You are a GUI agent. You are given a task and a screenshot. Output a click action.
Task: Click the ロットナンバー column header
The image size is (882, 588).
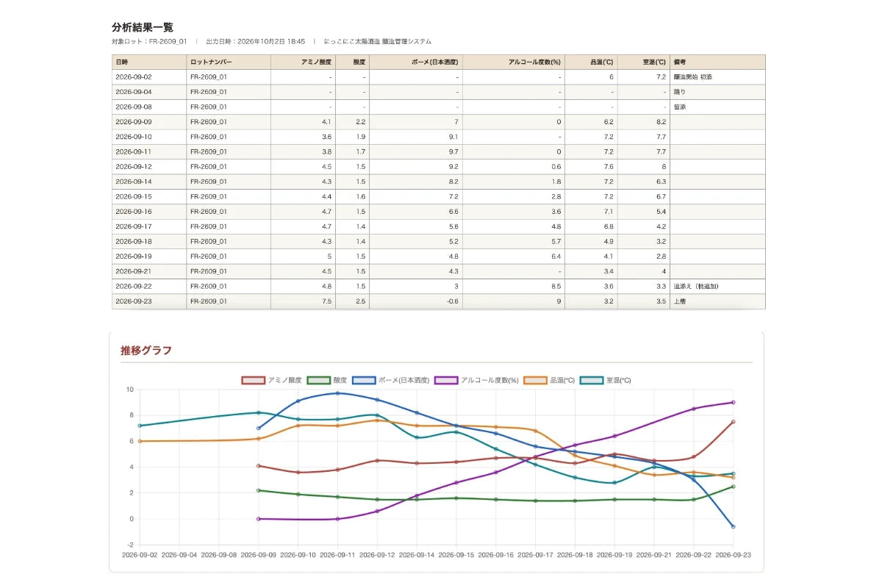click(229, 62)
